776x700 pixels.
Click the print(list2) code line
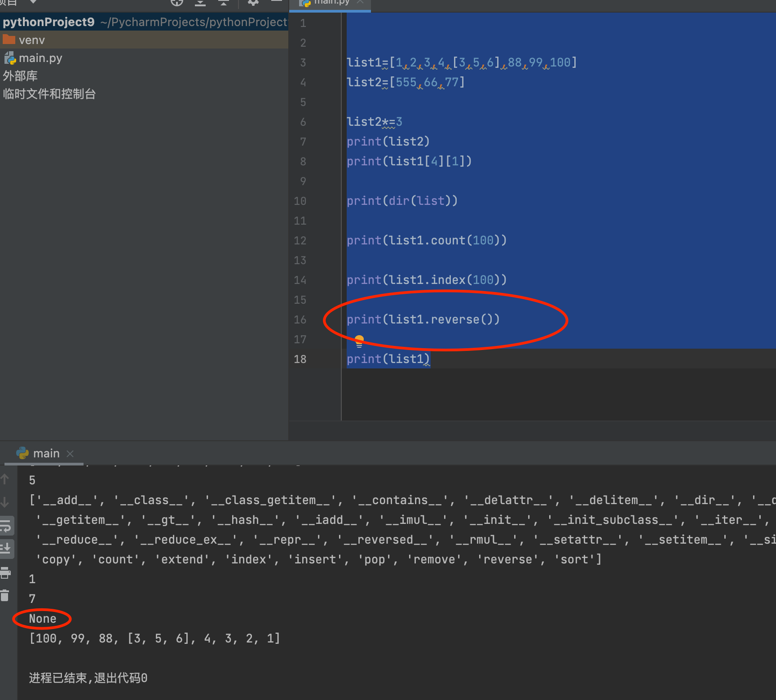pyautogui.click(x=388, y=142)
